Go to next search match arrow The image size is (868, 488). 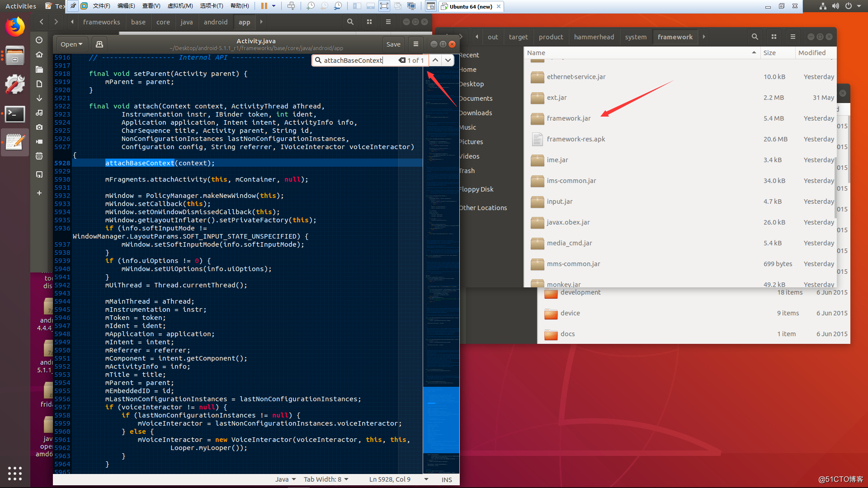448,60
